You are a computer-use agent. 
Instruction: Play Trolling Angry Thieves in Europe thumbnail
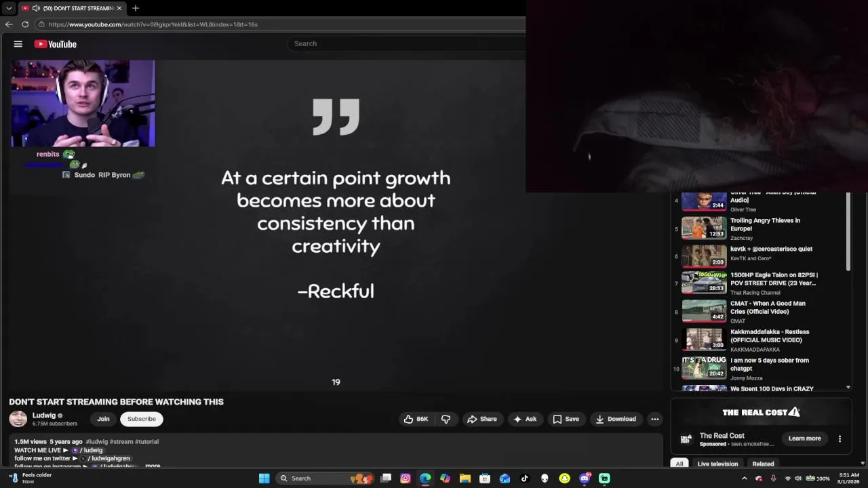coord(704,228)
